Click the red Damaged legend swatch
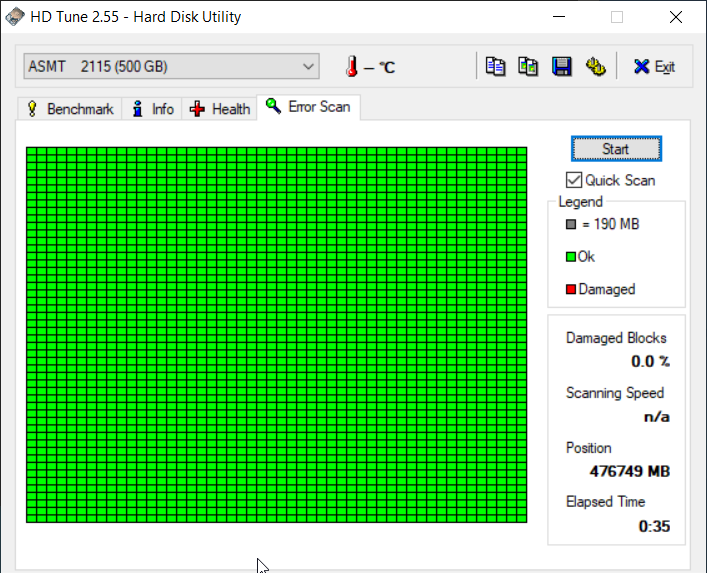 tap(571, 289)
